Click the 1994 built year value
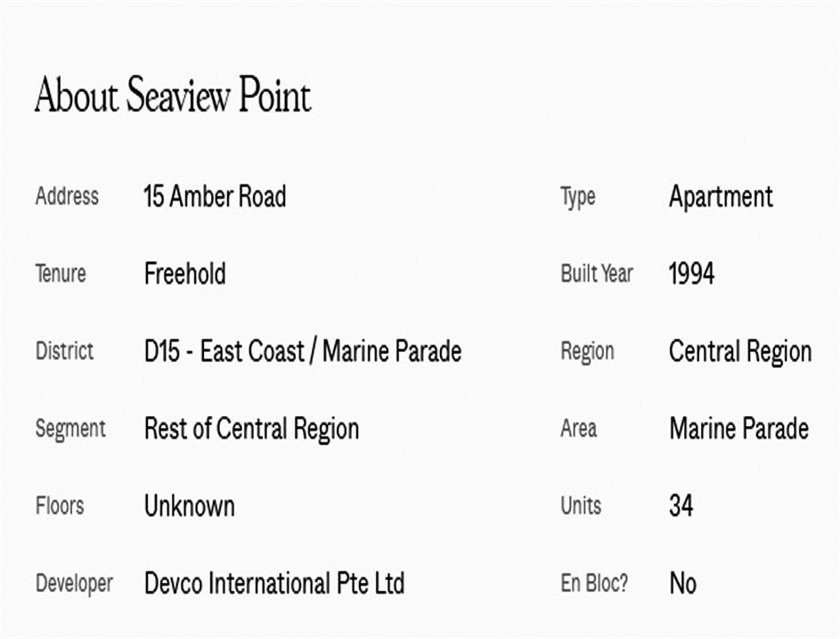This screenshot has width=840, height=639. click(691, 274)
